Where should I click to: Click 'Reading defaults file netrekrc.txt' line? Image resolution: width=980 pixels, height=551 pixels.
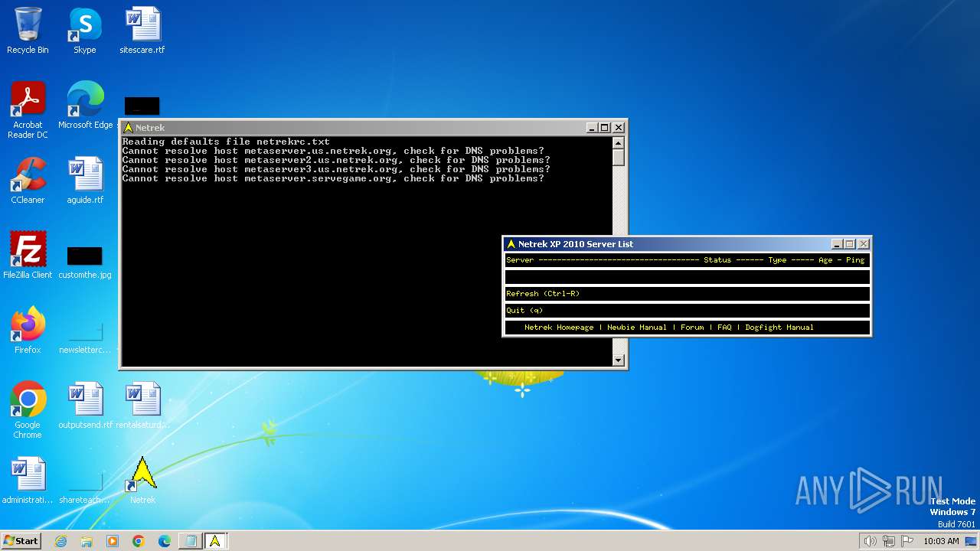click(x=226, y=142)
